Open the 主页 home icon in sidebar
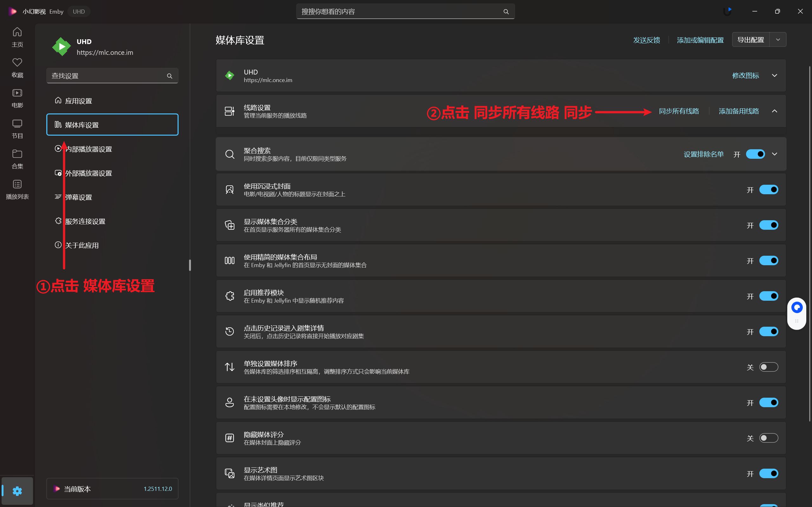 tap(17, 33)
